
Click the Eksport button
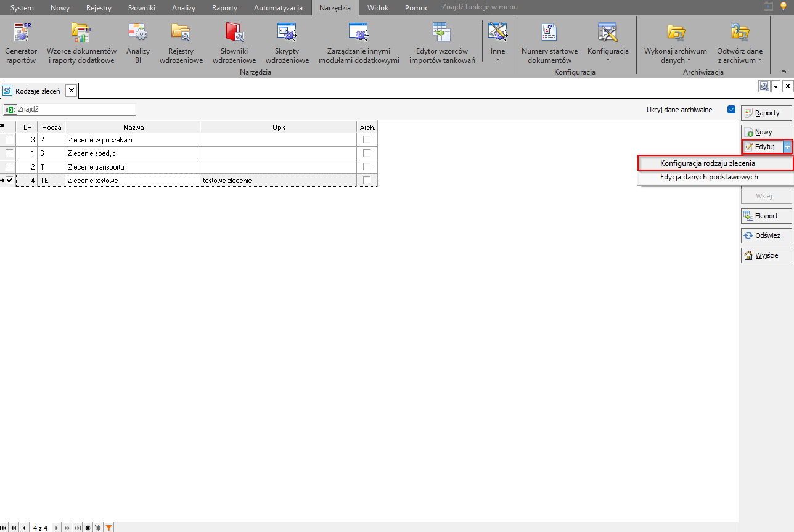766,216
